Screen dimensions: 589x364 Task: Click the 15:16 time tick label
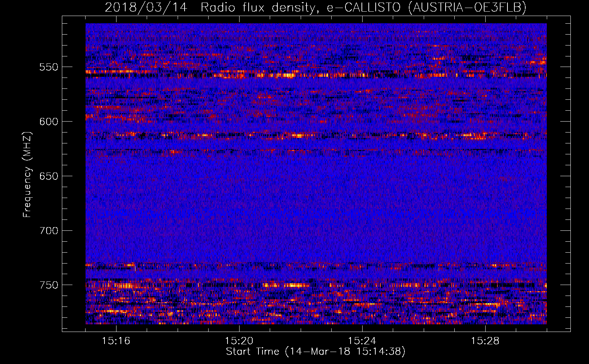(x=116, y=341)
